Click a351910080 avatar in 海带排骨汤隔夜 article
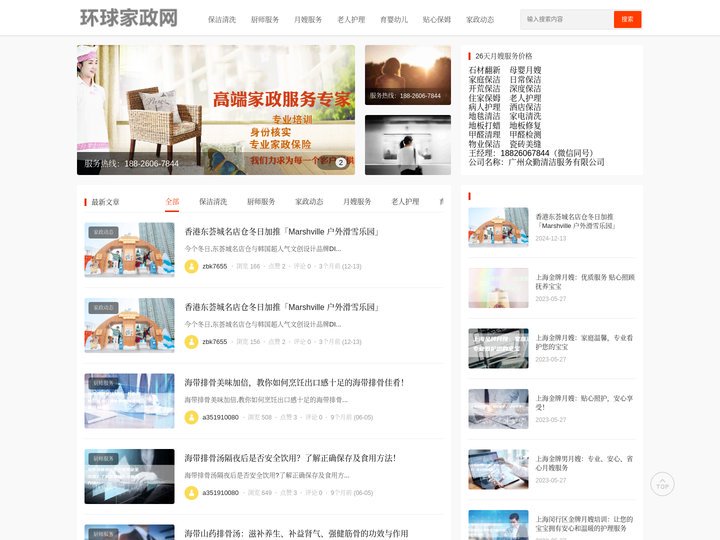This screenshot has width=720, height=540. 191,493
